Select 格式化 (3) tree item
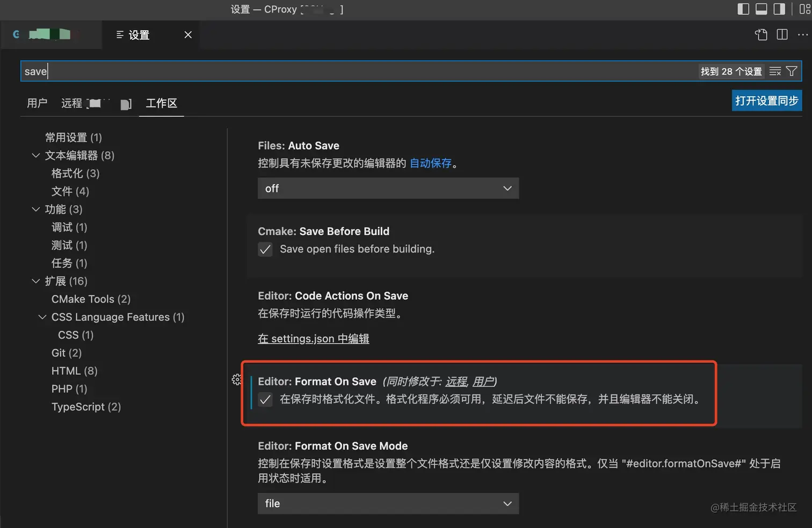This screenshot has width=812, height=528. (x=75, y=173)
